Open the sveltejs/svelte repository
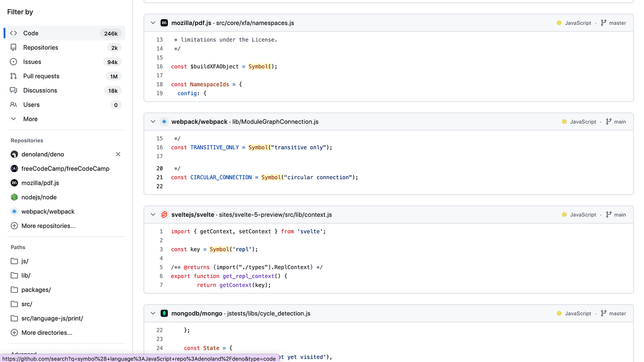644x362 pixels. pos(193,215)
